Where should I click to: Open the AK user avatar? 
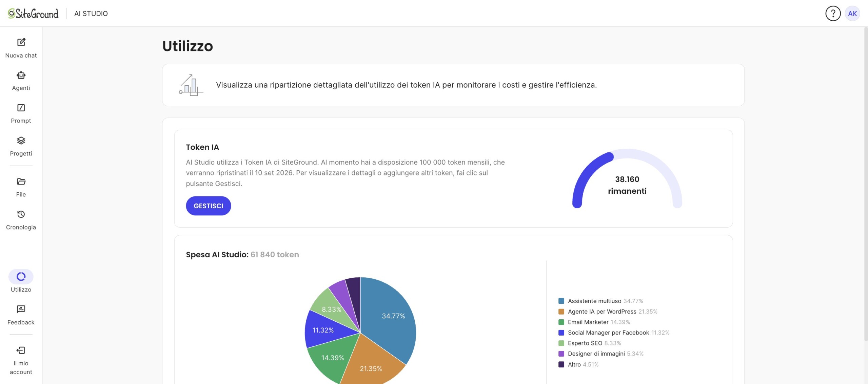click(x=852, y=14)
